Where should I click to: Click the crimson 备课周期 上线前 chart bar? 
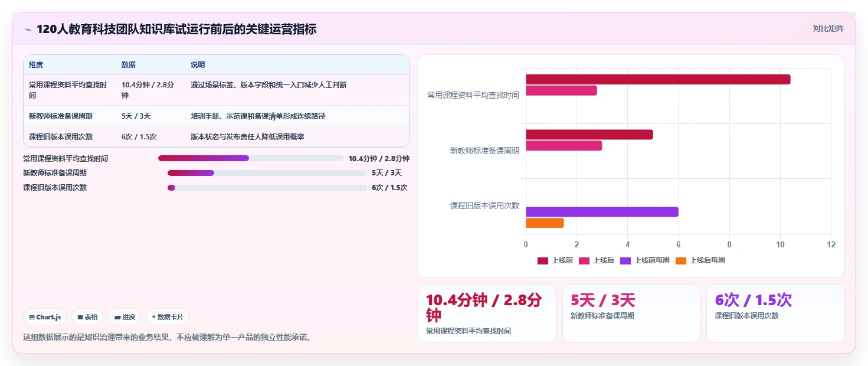click(x=589, y=135)
